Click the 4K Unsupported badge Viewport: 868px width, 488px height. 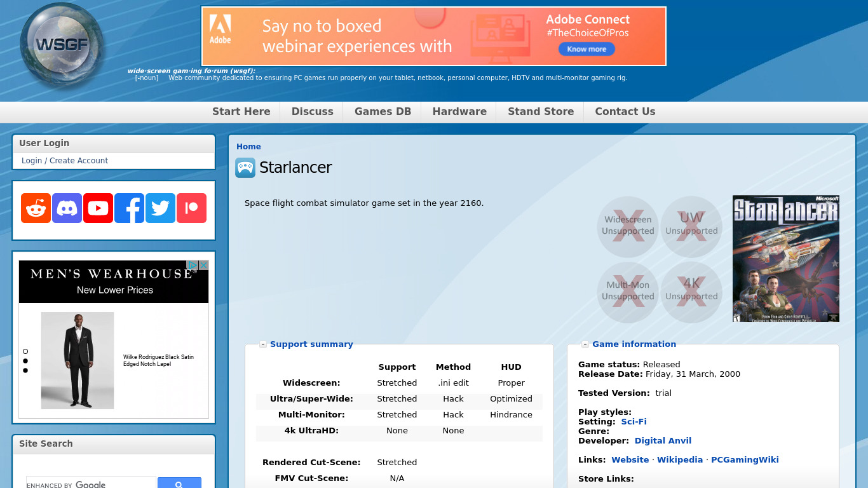point(691,292)
